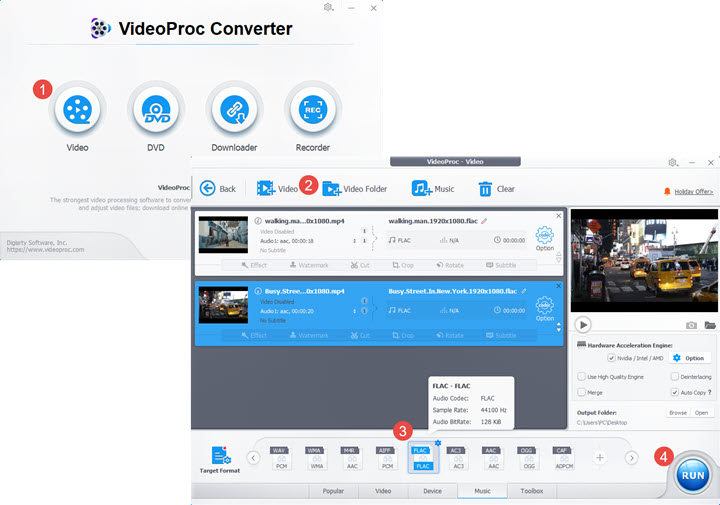Remove the walking.man item from list
The image size is (720, 505).
(558, 215)
